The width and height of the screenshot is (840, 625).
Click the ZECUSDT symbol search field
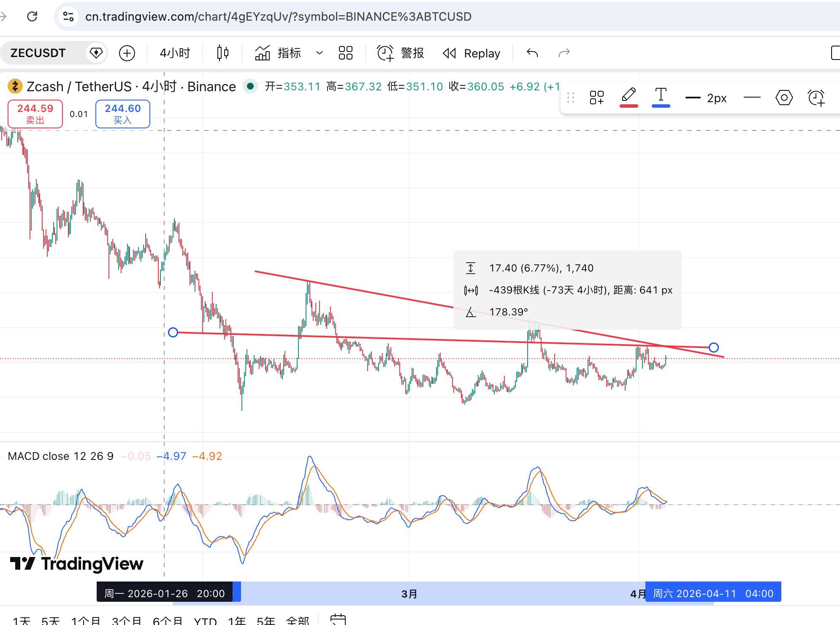[38, 53]
